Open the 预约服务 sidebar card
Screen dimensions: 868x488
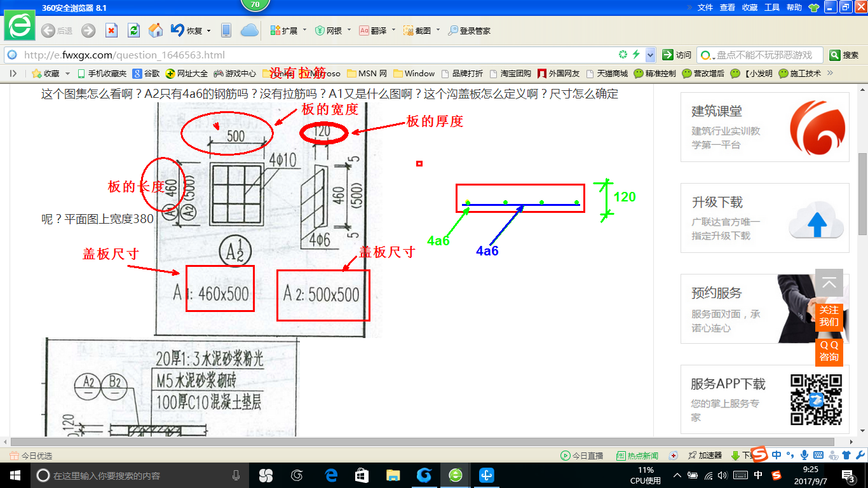pyautogui.click(x=764, y=309)
